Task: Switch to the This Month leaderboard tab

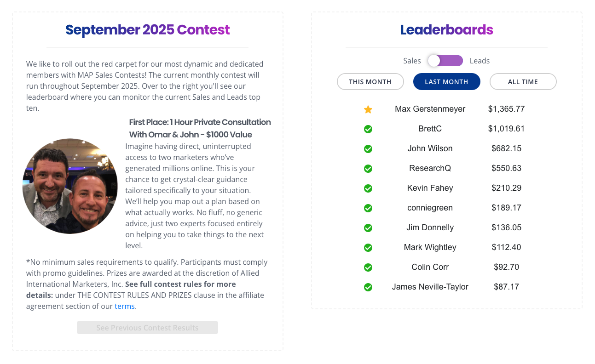Action: (x=370, y=82)
